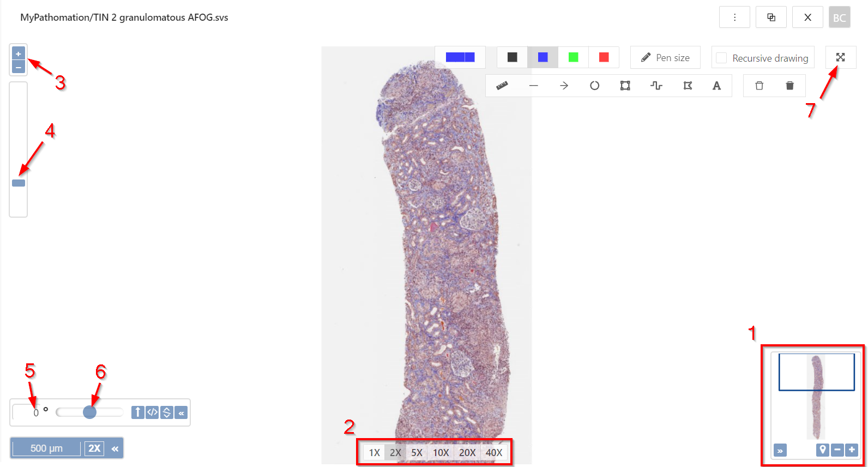Choose the circle drawing tool
868x467 pixels.
tap(594, 86)
